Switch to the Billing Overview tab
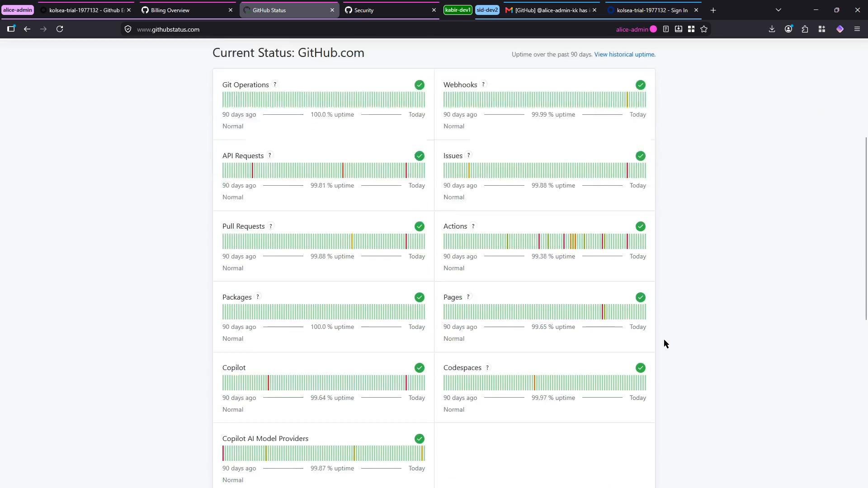868x488 pixels. pyautogui.click(x=187, y=10)
